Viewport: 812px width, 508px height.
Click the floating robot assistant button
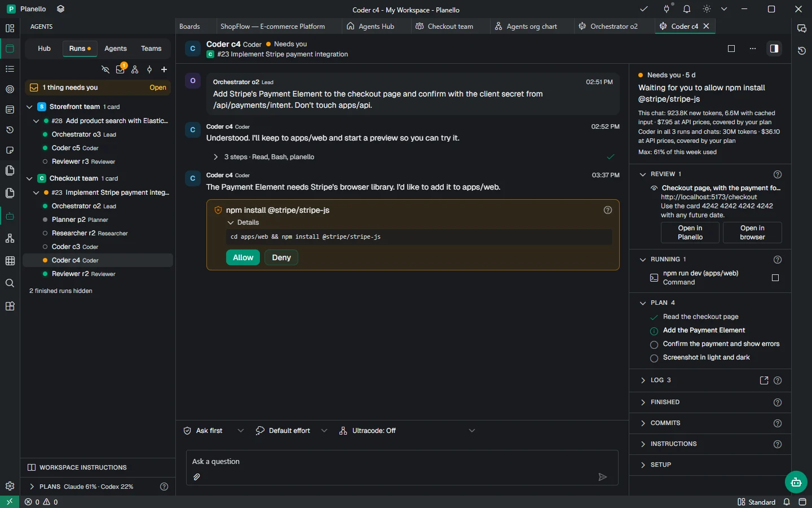tap(796, 482)
